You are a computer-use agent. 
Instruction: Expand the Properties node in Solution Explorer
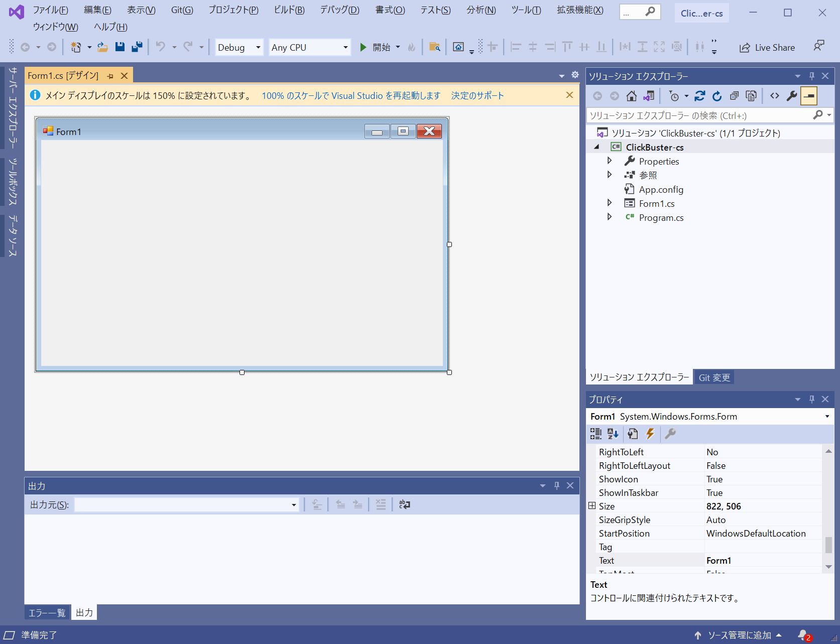(610, 161)
